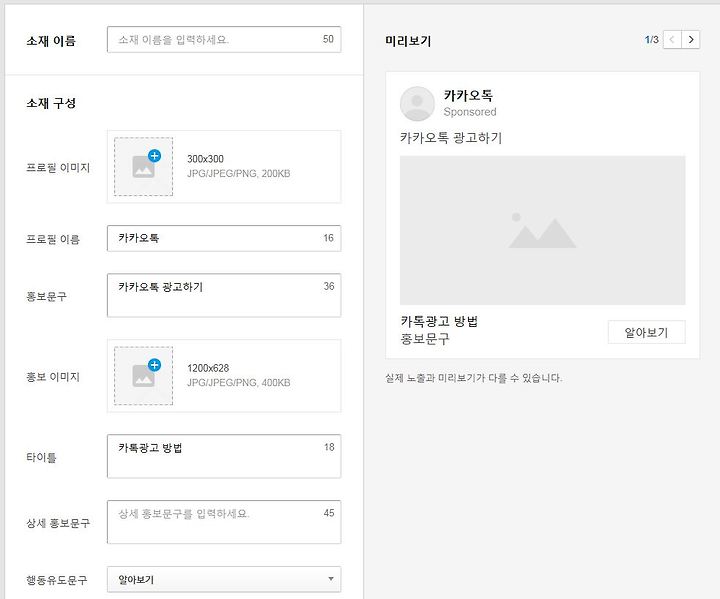
Task: Click the 실제 노출과 미리보기가 다를 수 있습니다 notice
Action: coord(473,378)
